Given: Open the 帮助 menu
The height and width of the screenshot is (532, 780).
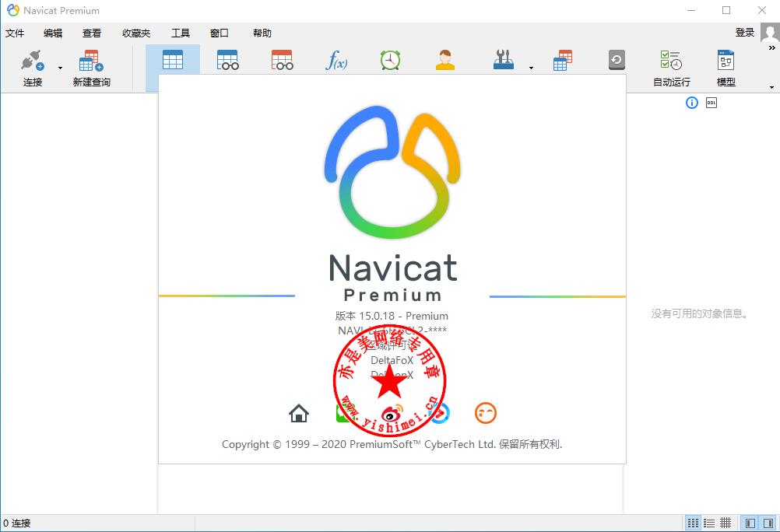Looking at the screenshot, I should coord(262,33).
